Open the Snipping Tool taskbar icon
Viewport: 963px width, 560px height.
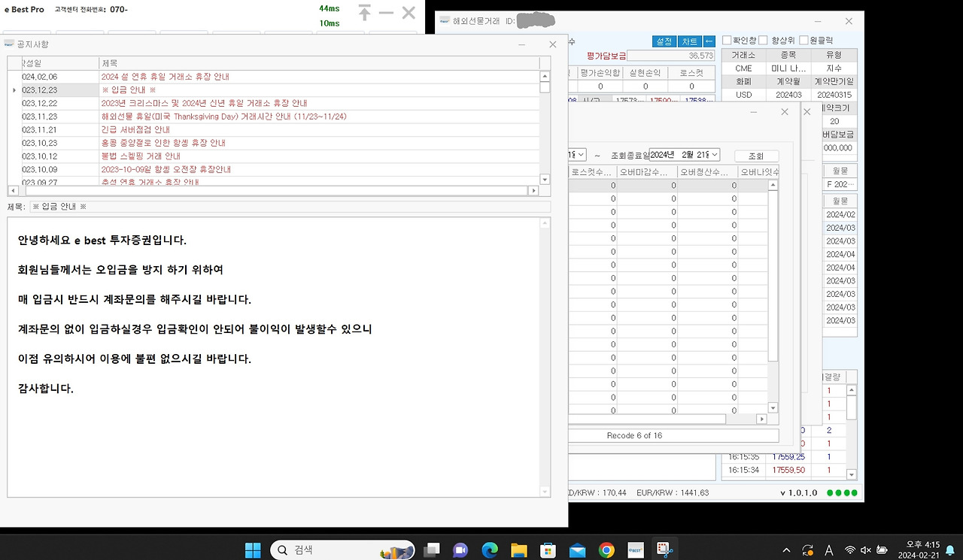664,550
